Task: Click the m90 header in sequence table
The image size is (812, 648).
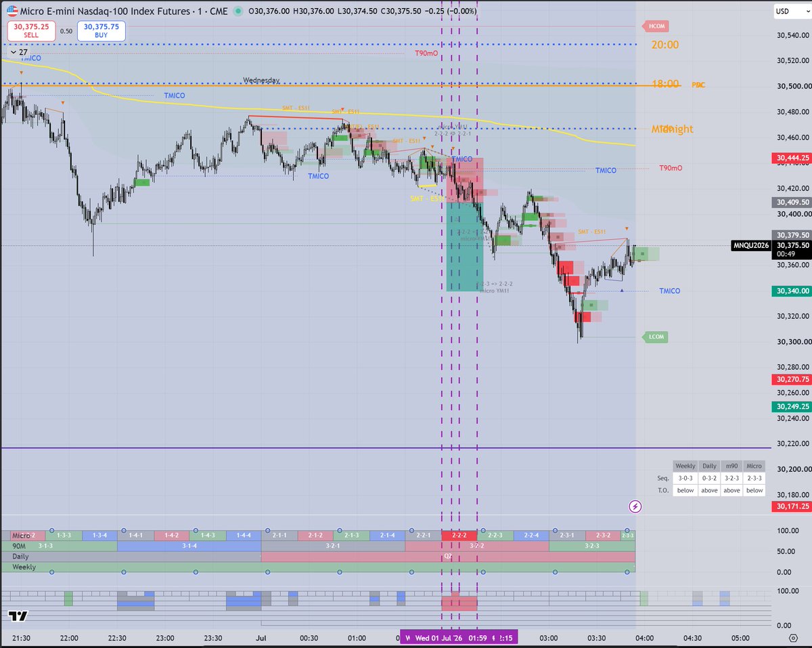Action: click(732, 466)
